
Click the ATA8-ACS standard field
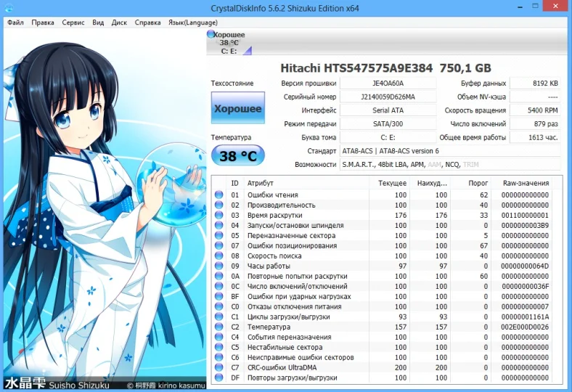tap(450, 151)
